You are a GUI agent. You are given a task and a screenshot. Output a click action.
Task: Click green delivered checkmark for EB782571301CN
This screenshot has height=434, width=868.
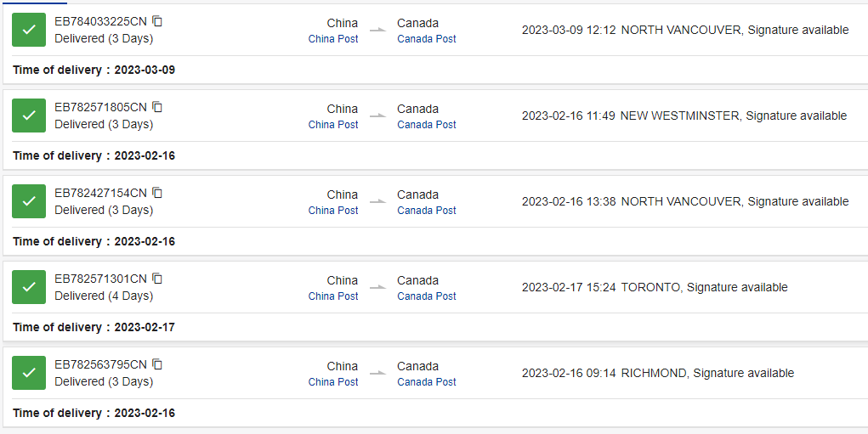point(29,287)
